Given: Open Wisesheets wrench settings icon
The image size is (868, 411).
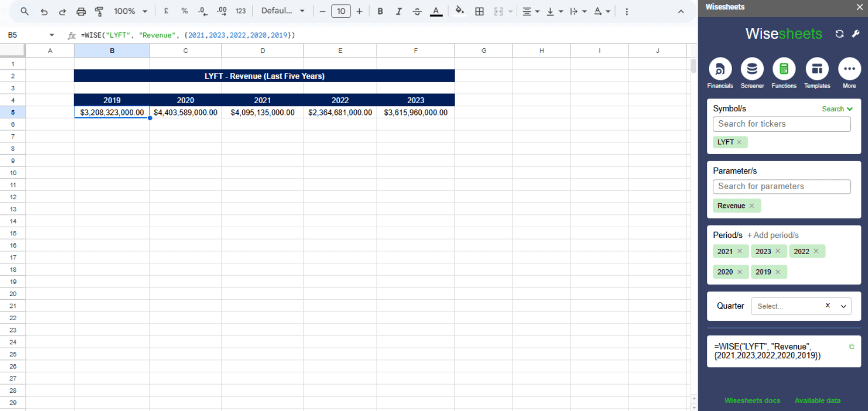Looking at the screenshot, I should tap(856, 34).
